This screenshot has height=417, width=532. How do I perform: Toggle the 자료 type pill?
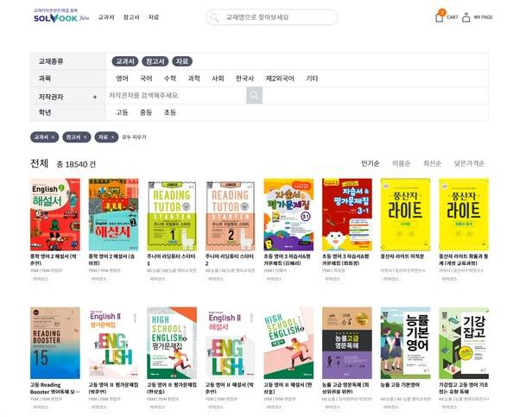(182, 61)
